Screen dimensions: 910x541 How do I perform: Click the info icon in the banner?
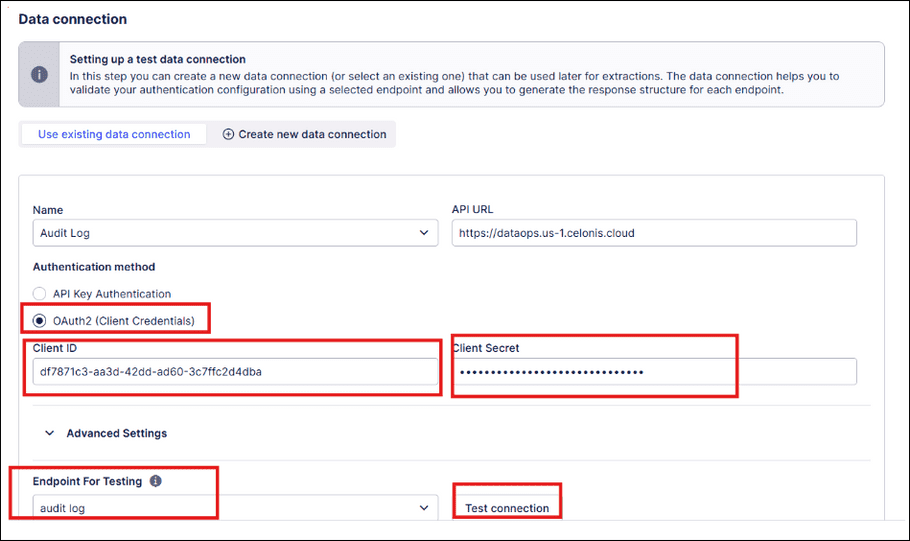point(39,74)
